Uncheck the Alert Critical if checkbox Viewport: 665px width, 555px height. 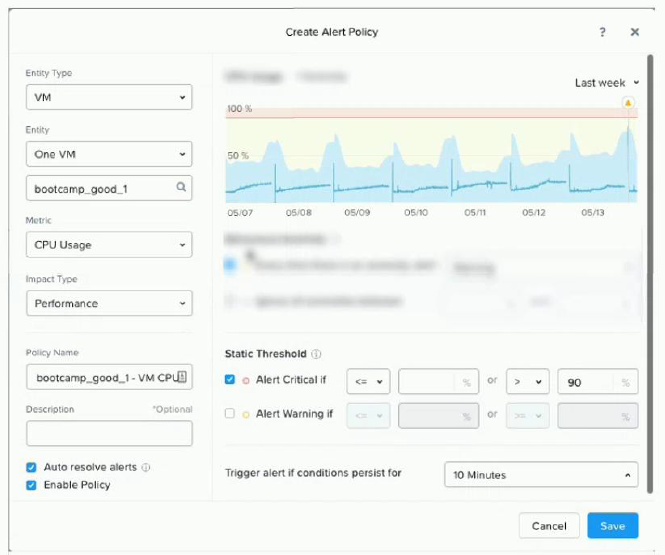[231, 380]
